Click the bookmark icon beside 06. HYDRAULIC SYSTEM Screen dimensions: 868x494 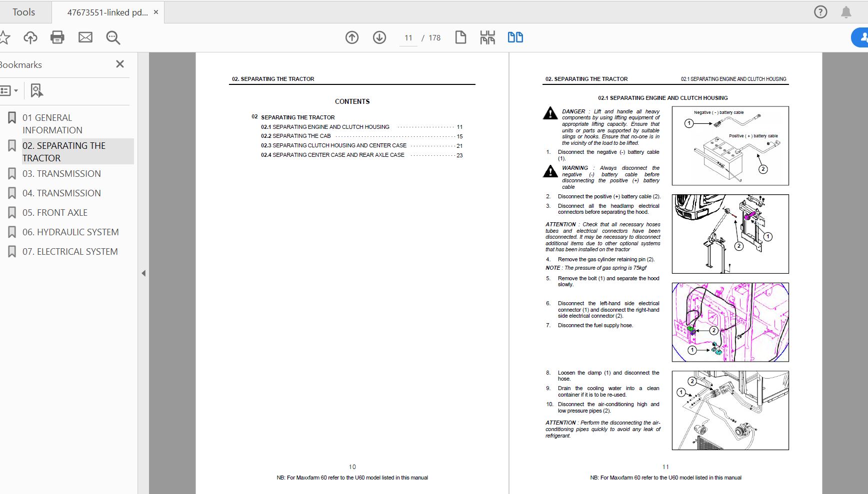(x=12, y=232)
